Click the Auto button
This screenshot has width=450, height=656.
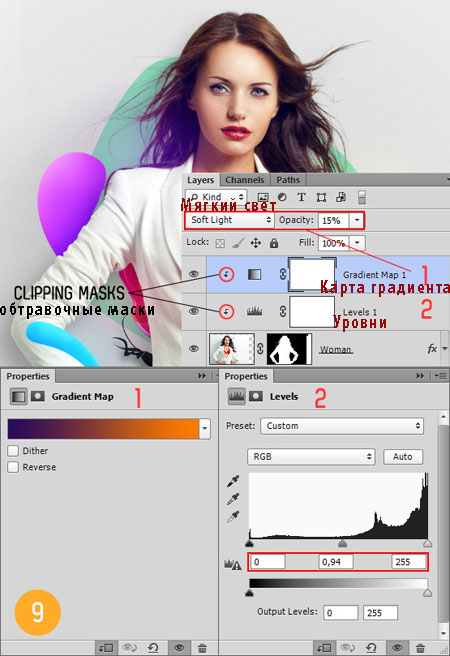[x=403, y=456]
